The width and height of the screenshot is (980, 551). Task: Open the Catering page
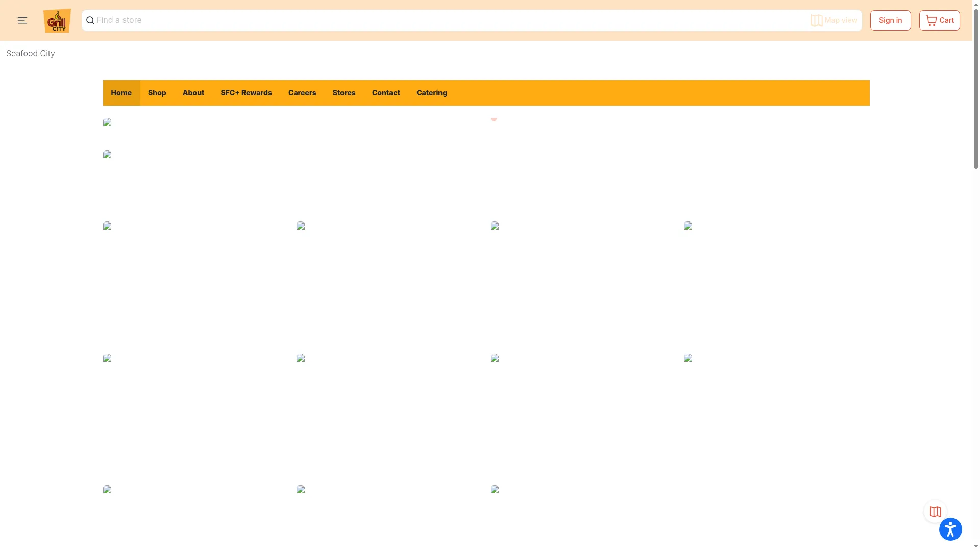pos(432,93)
